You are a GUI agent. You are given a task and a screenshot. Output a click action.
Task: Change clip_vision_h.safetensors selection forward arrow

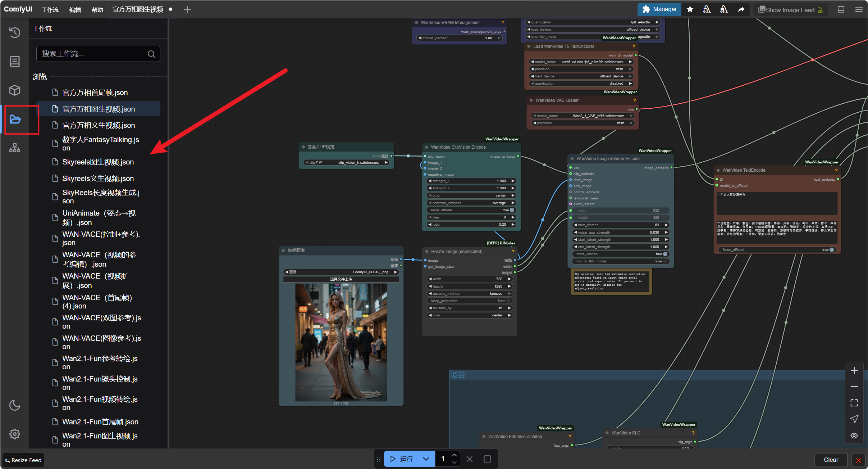click(386, 163)
